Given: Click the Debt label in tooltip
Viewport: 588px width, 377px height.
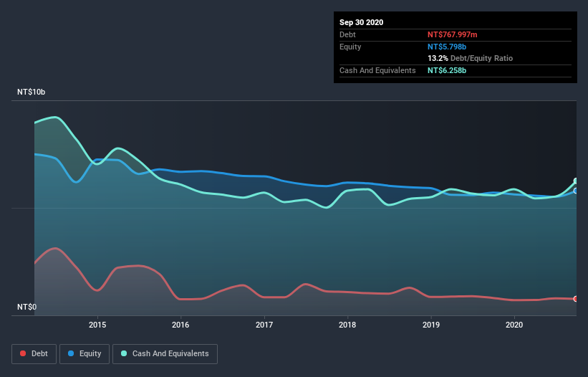Looking at the screenshot, I should point(347,34).
